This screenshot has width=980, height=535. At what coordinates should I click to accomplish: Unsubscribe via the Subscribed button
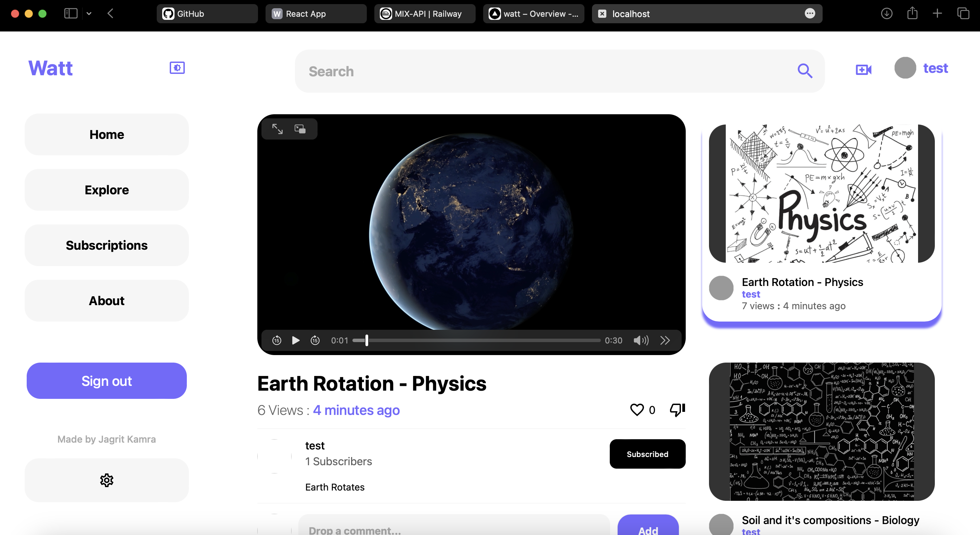(x=647, y=454)
